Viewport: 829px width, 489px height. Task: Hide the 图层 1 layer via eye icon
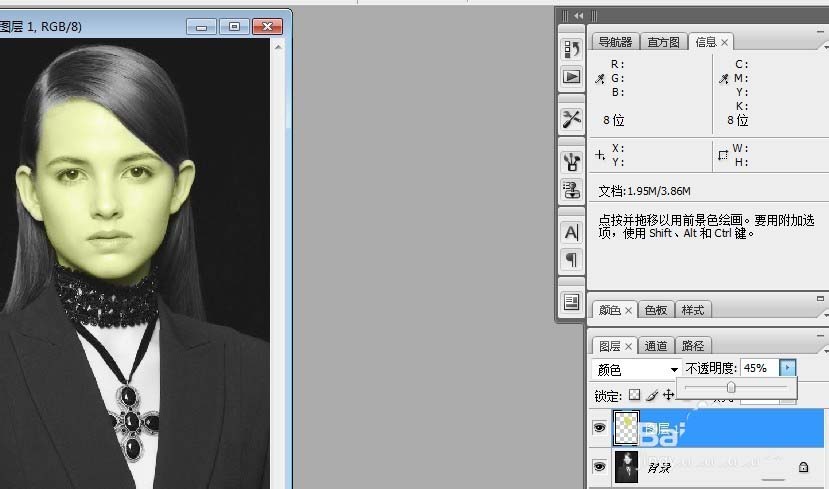[x=600, y=427]
